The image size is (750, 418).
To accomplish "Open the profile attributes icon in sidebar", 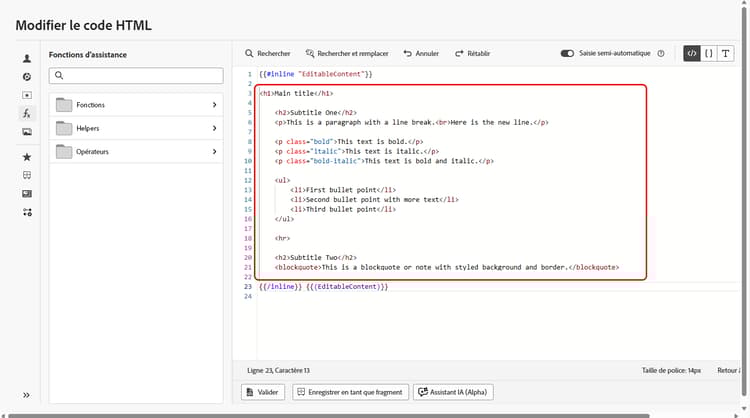I will tap(27, 58).
